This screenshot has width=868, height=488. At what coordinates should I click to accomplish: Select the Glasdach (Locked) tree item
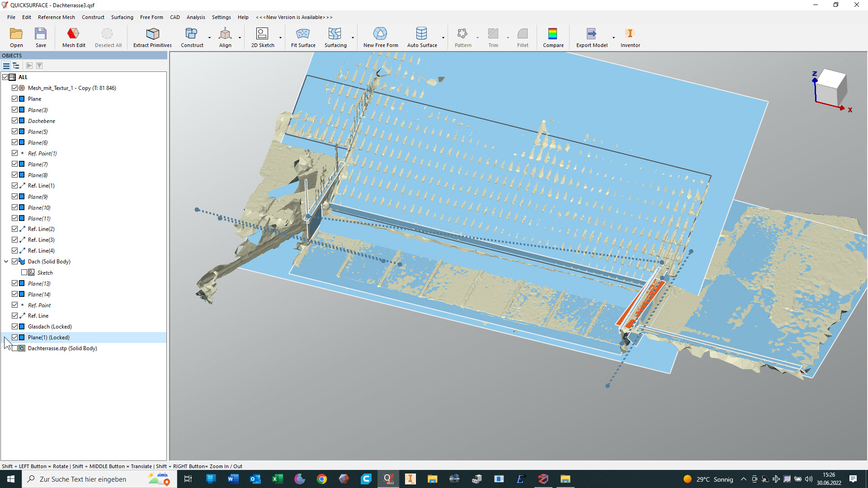(50, 327)
